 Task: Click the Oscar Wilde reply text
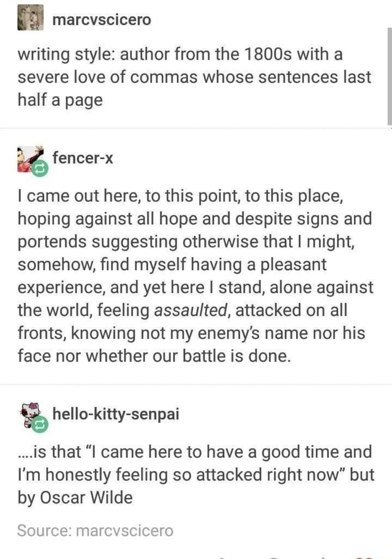click(x=196, y=475)
